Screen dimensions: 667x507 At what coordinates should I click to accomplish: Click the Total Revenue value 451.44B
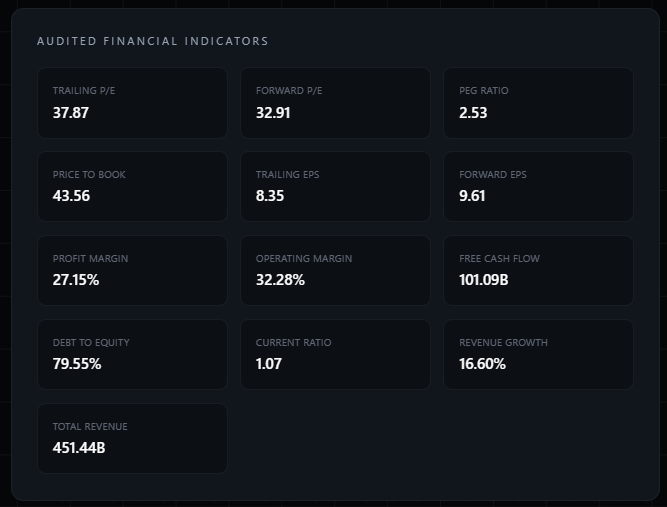pos(79,448)
